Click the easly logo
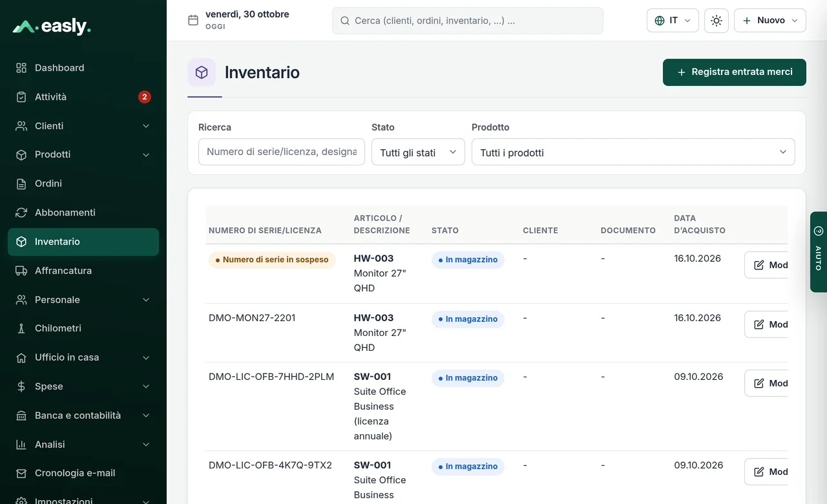 coord(52,26)
